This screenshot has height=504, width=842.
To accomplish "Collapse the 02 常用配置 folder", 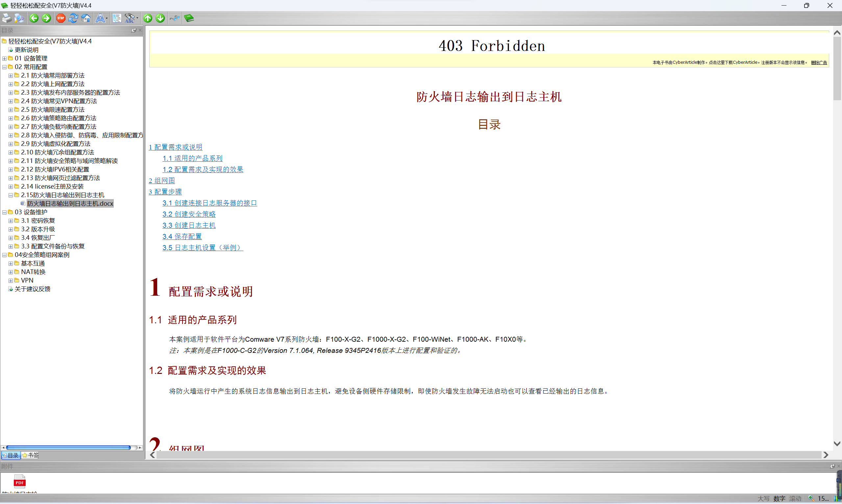I will pyautogui.click(x=4, y=67).
